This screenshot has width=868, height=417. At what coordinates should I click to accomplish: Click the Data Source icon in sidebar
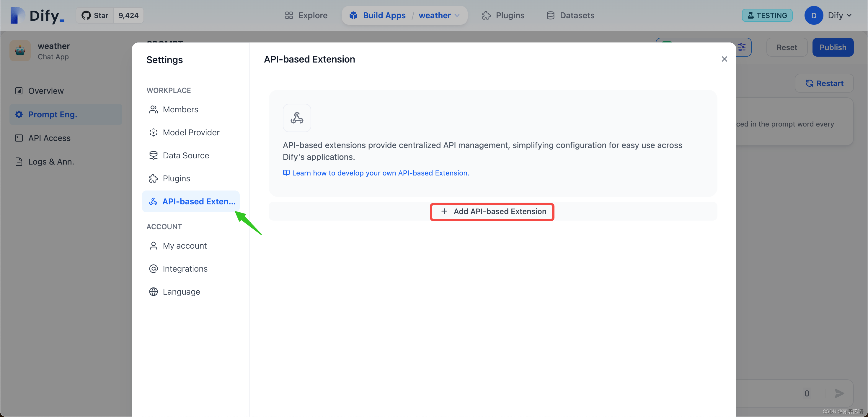point(153,155)
